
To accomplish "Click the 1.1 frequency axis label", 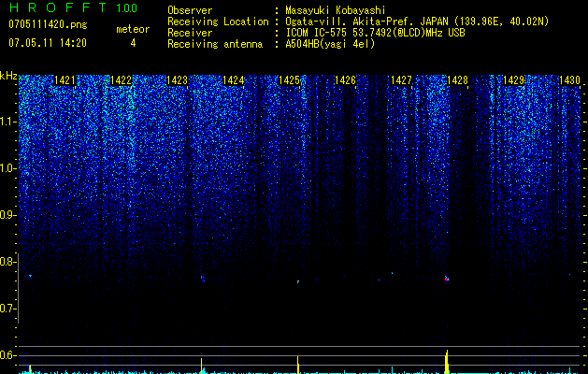I will coord(7,122).
